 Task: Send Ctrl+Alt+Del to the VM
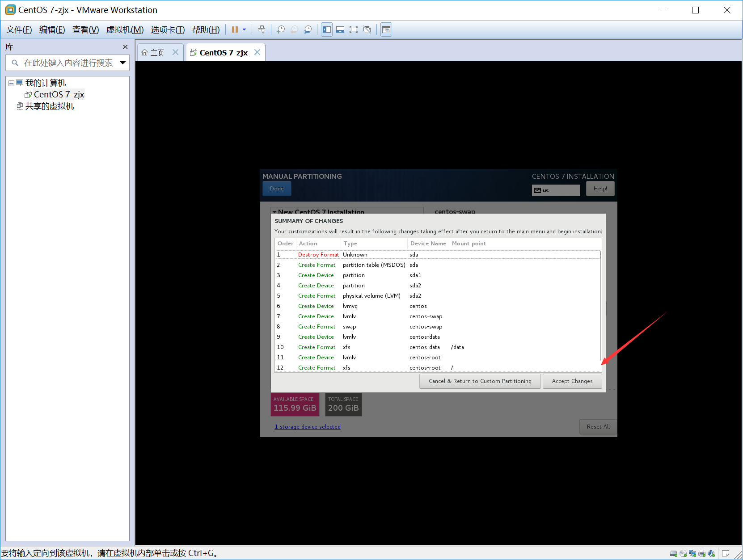point(262,29)
